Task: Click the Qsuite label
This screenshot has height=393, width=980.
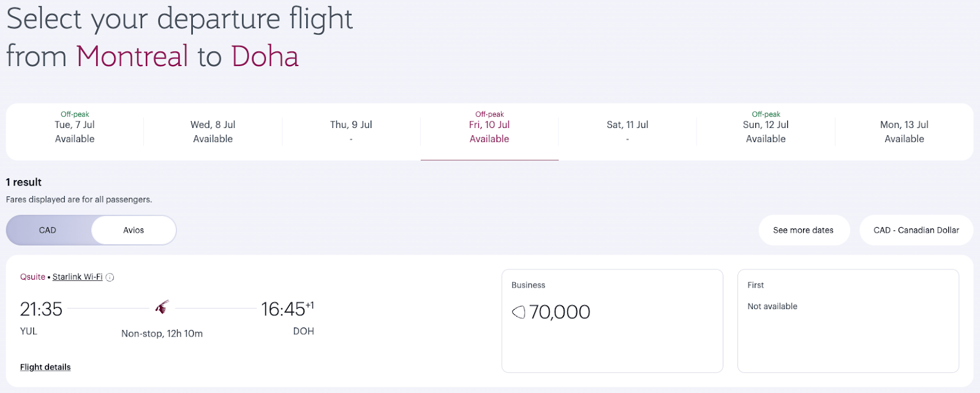Action: tap(32, 277)
